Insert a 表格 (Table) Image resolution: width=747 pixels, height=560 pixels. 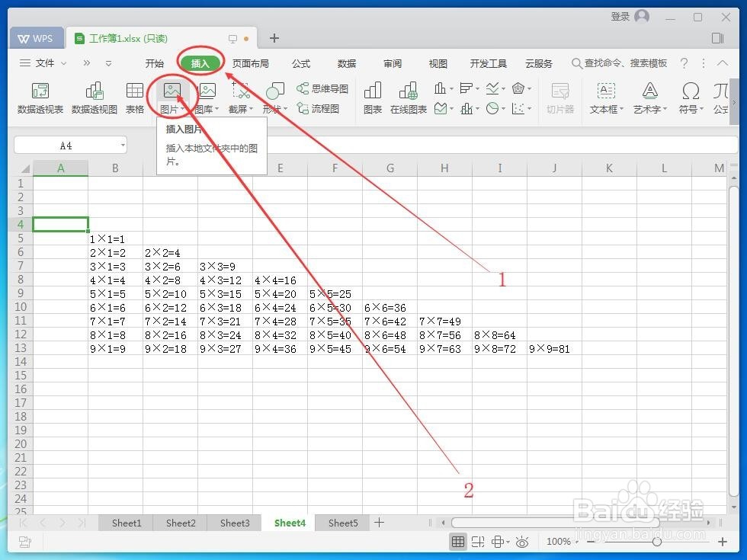coord(134,98)
